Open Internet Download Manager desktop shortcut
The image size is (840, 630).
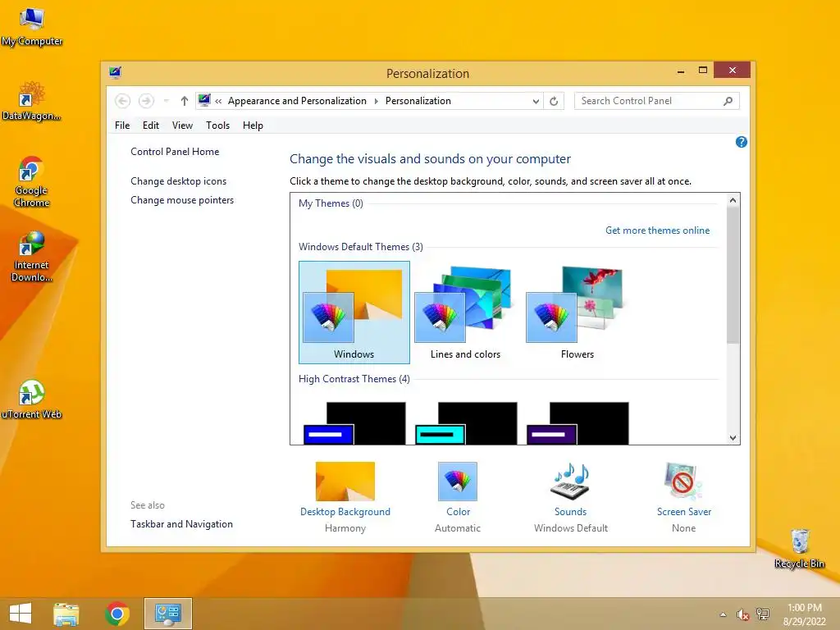pos(32,257)
